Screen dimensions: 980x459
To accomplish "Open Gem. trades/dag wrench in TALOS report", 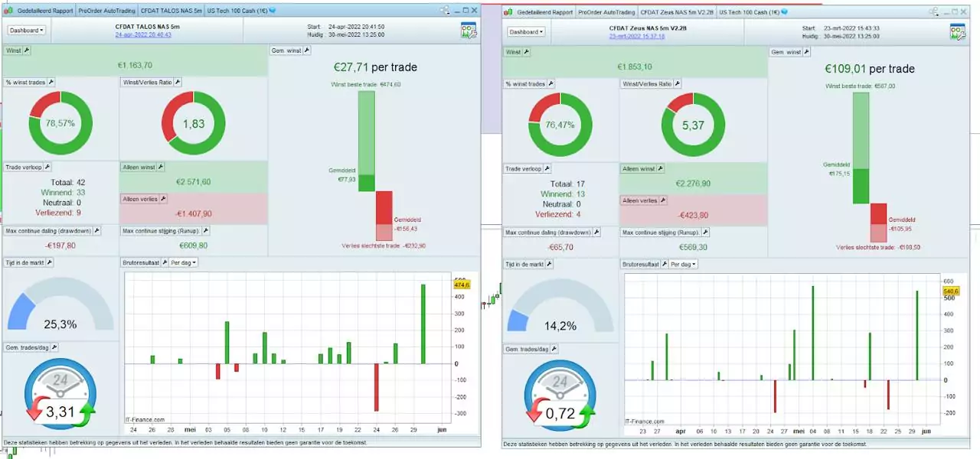I will [54, 347].
